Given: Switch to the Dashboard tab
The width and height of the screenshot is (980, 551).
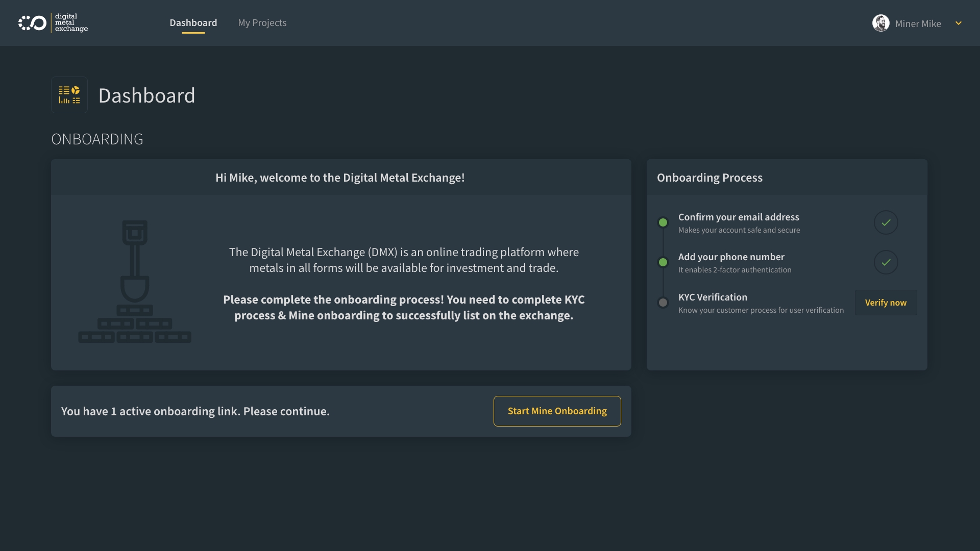Looking at the screenshot, I should [x=193, y=23].
